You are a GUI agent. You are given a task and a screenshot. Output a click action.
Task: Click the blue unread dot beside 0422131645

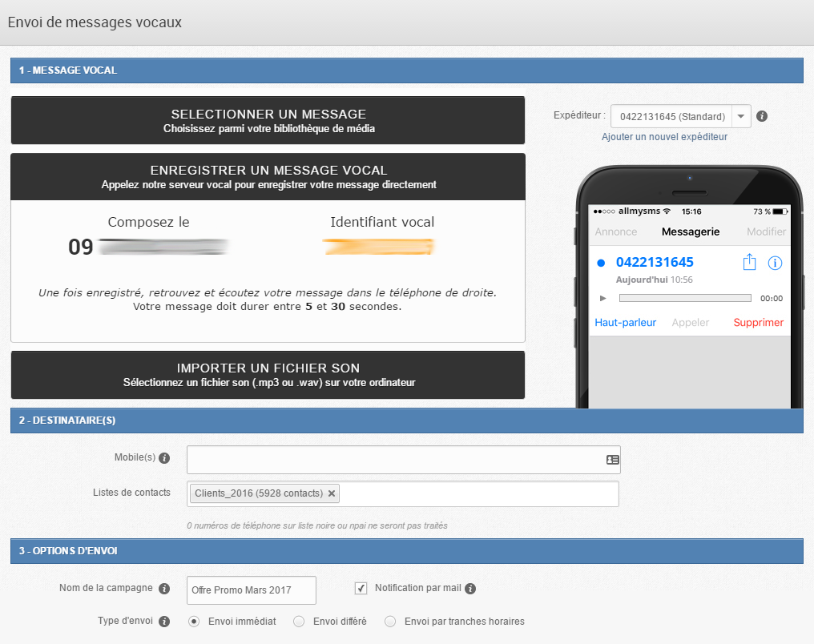point(601,263)
